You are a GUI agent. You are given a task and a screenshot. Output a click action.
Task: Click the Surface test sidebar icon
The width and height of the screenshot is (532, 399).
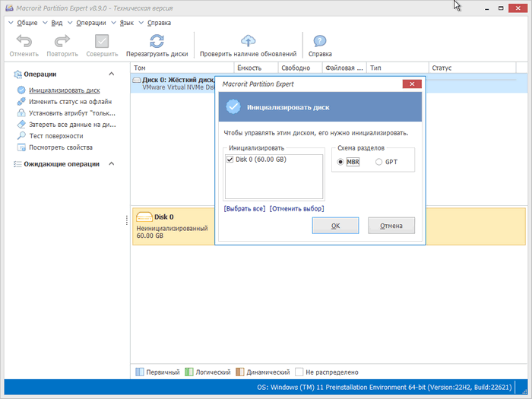(21, 136)
